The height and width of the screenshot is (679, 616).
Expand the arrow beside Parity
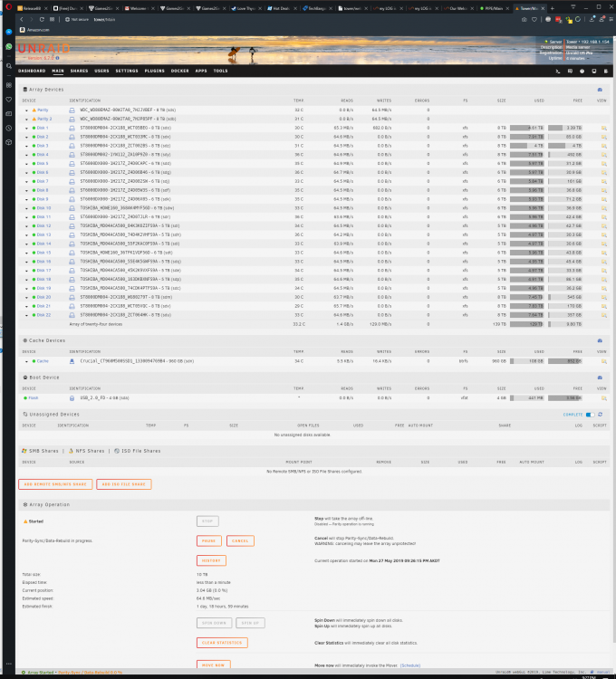tap(26, 110)
